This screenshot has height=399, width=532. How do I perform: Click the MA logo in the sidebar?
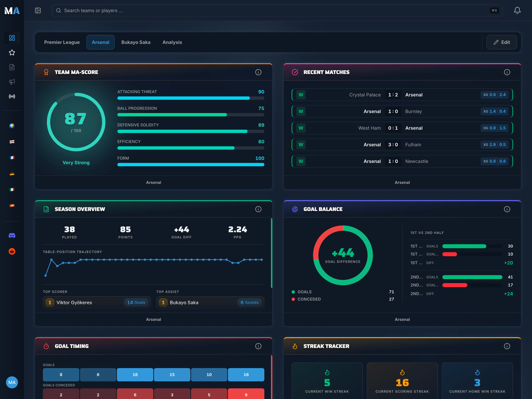tap(12, 11)
